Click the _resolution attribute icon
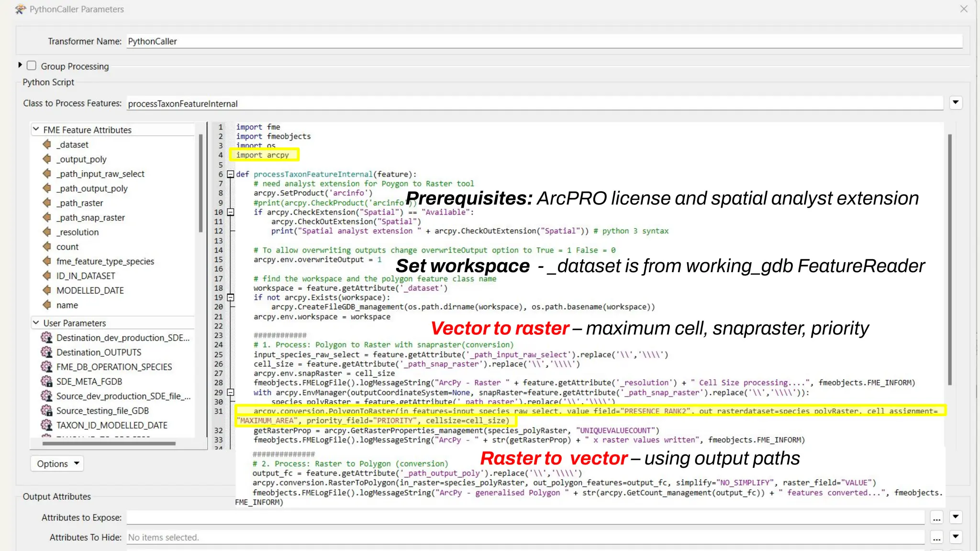 [47, 231]
